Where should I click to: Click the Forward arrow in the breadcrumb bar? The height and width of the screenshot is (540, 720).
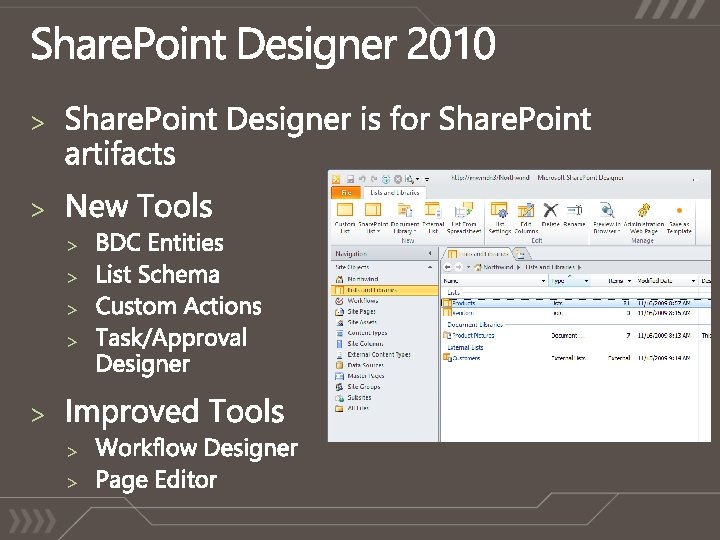[458, 267]
